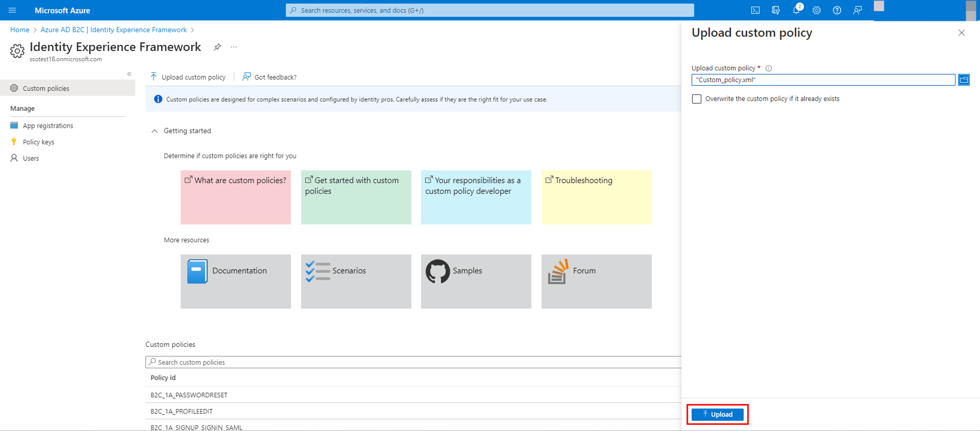Open the Help question mark icon
This screenshot has height=431, width=980.
pos(837,10)
